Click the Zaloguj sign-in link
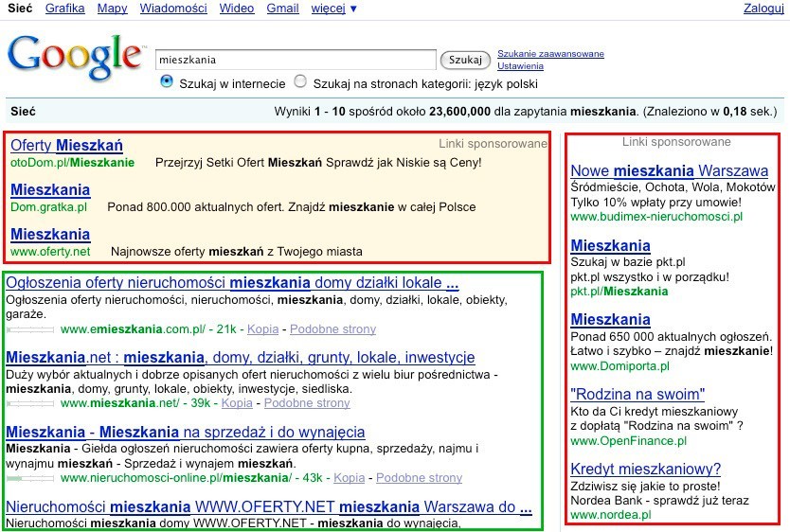Image resolution: width=790 pixels, height=532 pixels. [x=763, y=9]
